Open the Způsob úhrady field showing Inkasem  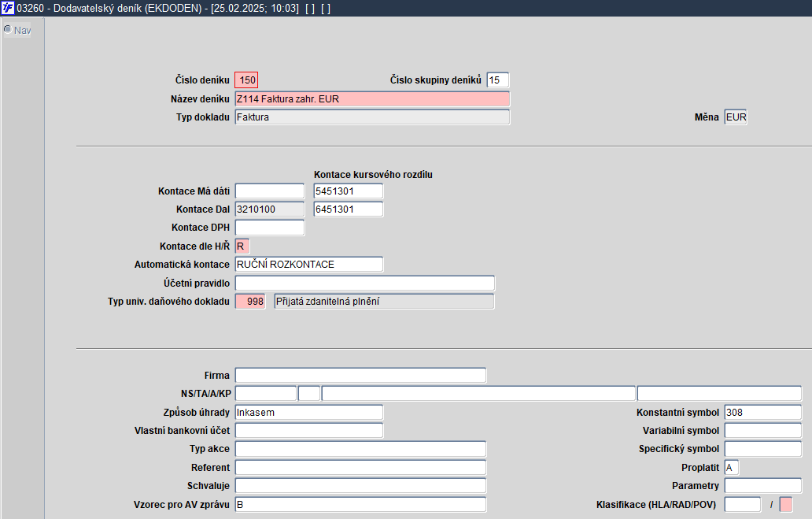click(x=309, y=413)
